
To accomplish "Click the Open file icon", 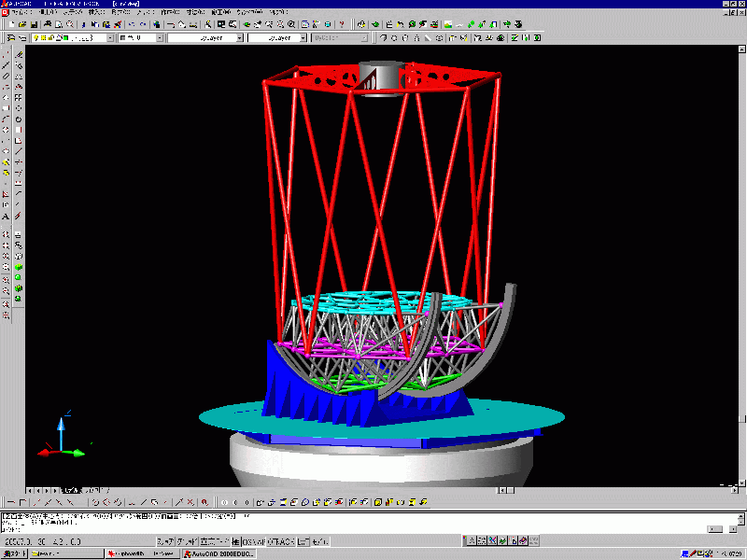I will tap(22, 24).
